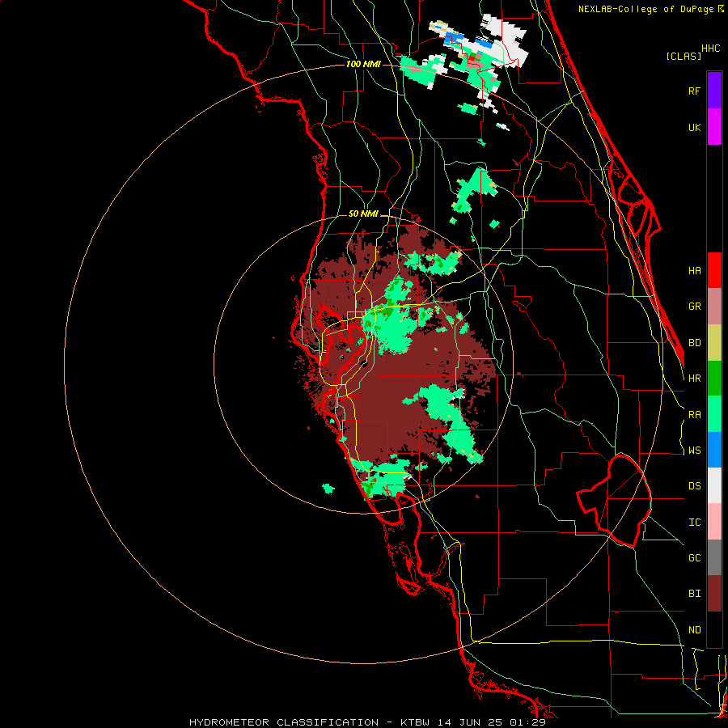This screenshot has width=728, height=728.
Task: Click the HHC product title text
Action: (x=711, y=49)
